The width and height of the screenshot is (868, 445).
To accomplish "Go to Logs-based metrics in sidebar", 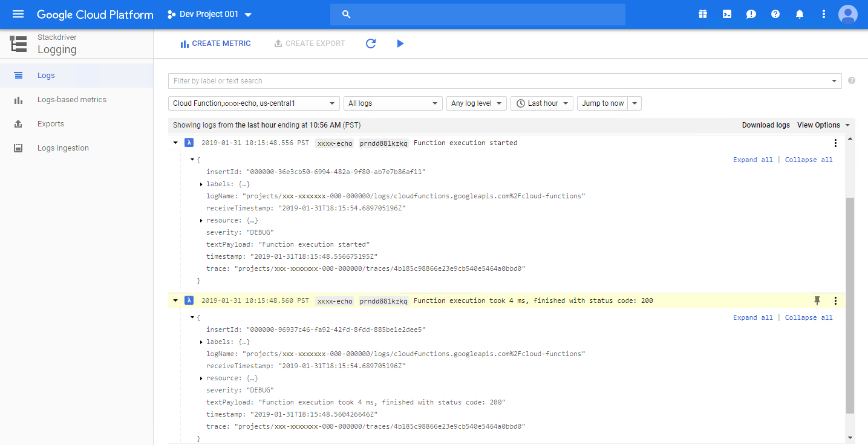I will pyautogui.click(x=71, y=100).
